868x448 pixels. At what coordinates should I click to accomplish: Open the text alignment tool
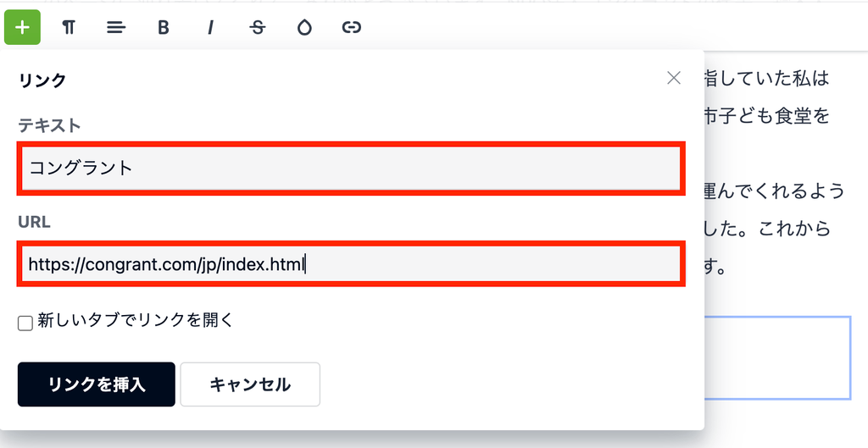point(115,27)
